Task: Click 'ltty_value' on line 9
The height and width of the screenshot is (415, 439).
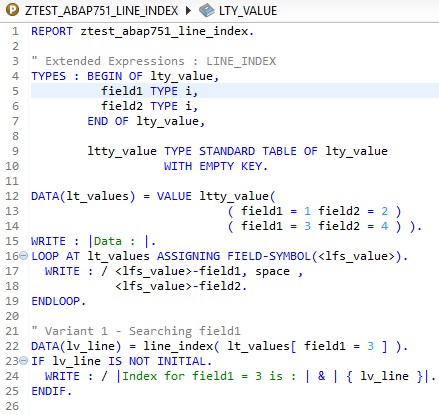Action: (x=122, y=151)
